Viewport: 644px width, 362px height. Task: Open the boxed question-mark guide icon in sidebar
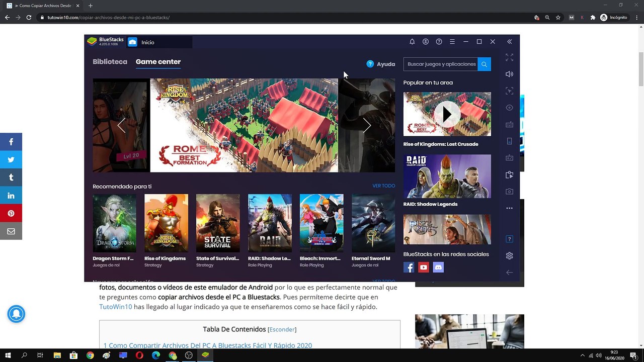(x=510, y=239)
